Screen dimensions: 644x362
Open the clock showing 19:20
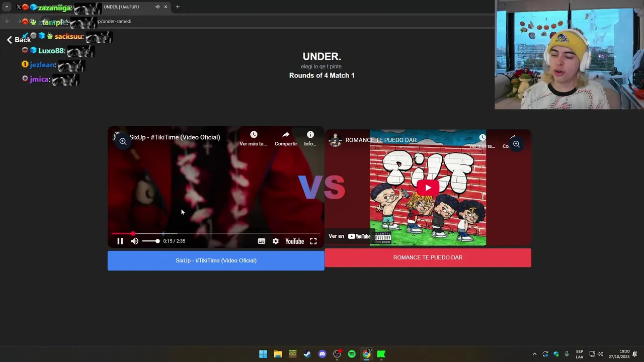click(x=619, y=354)
